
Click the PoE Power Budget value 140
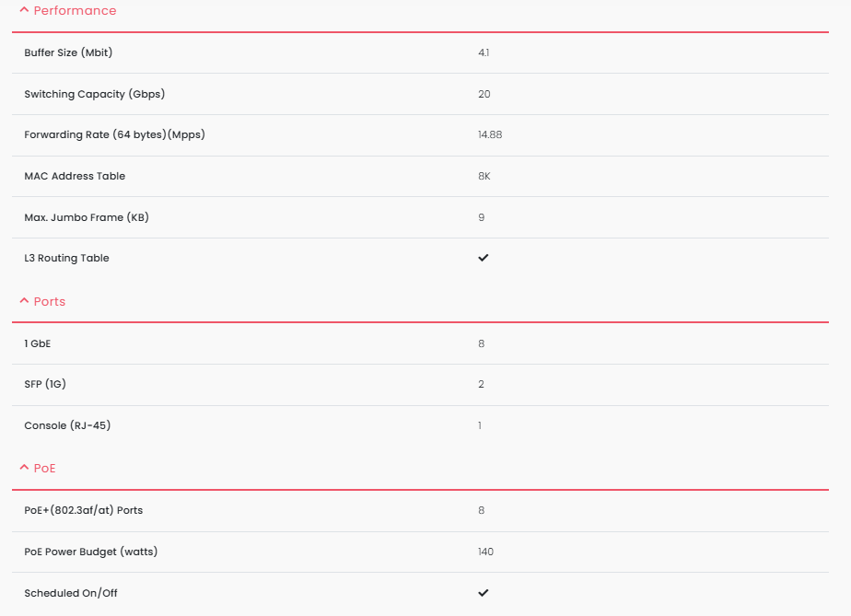(485, 552)
